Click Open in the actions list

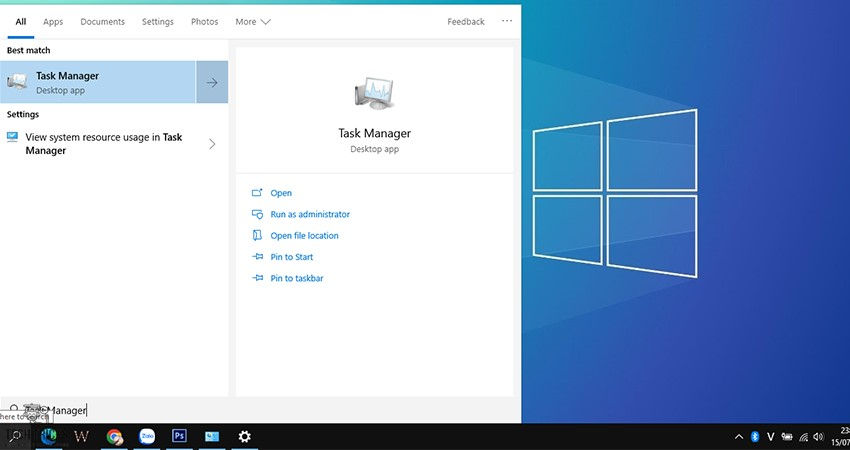pos(281,193)
